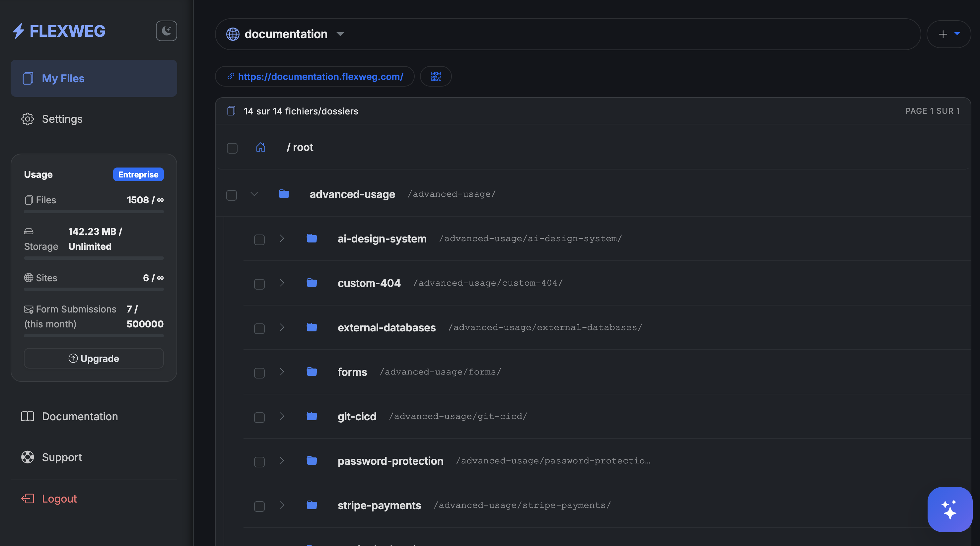
Task: Check the git-cicd checkbox
Action: (259, 418)
